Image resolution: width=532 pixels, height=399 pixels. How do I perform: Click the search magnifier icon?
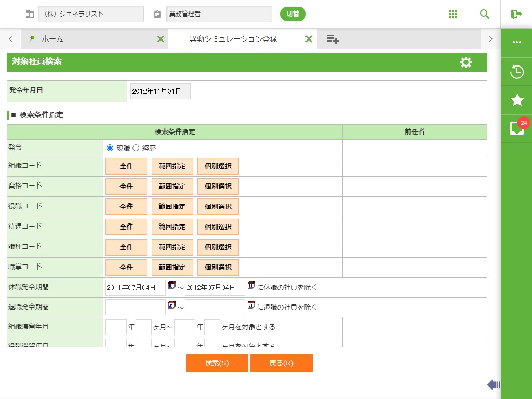point(485,14)
